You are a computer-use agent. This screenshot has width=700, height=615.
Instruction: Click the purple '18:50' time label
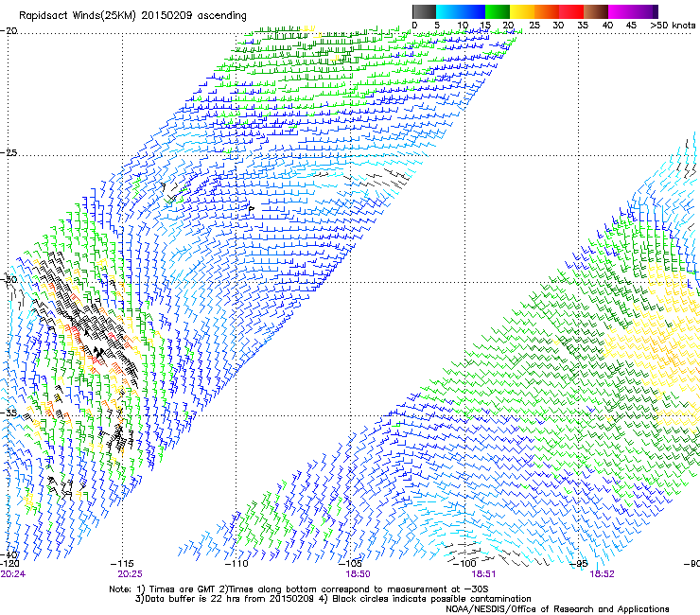pyautogui.click(x=358, y=574)
